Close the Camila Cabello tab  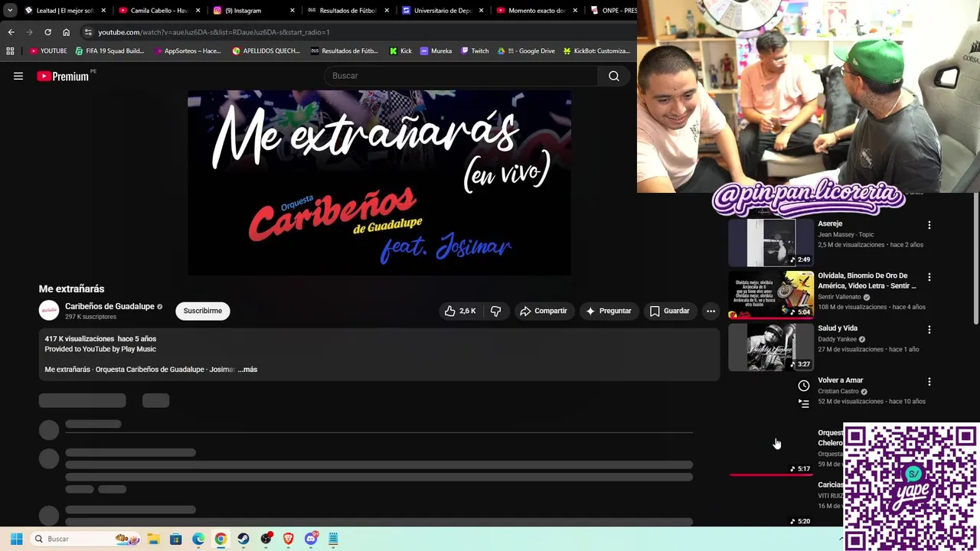click(x=198, y=11)
